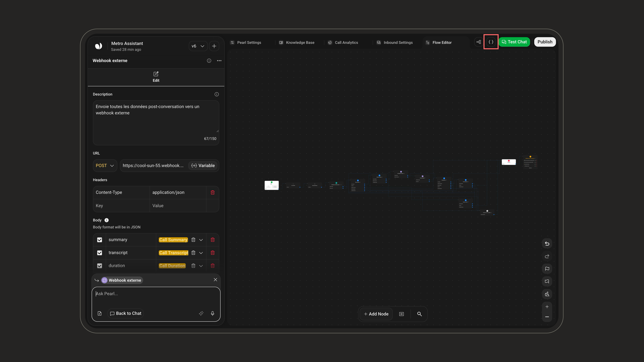Open the node list icon
The width and height of the screenshot is (644, 362).
point(401,314)
